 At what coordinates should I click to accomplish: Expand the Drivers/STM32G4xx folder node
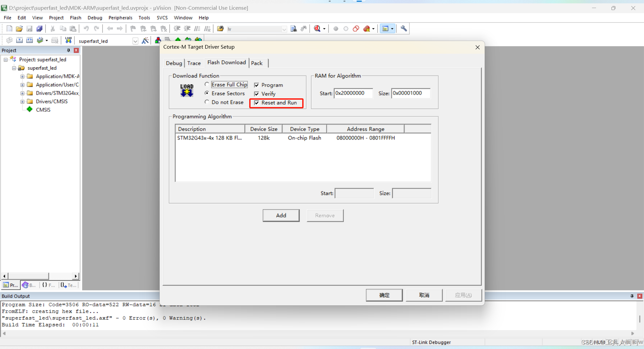(x=22, y=93)
